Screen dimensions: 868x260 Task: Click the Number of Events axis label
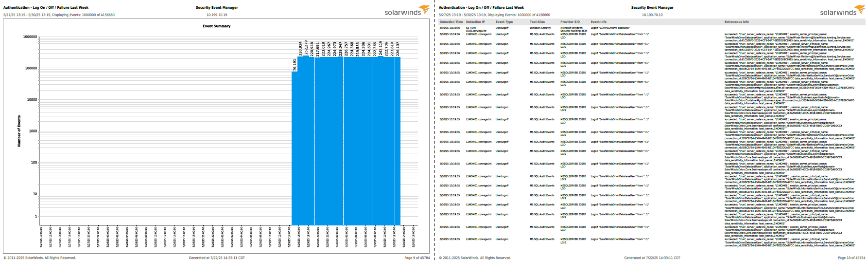[x=19, y=131]
